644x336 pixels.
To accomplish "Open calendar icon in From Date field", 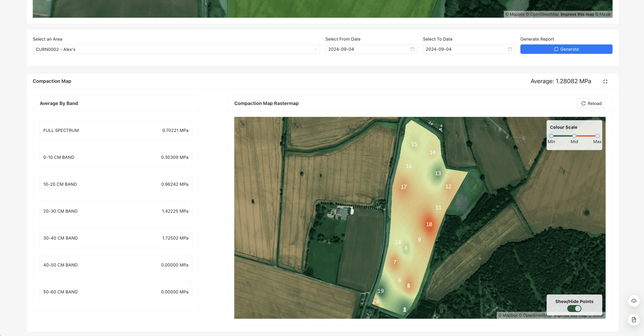I will point(412,49).
